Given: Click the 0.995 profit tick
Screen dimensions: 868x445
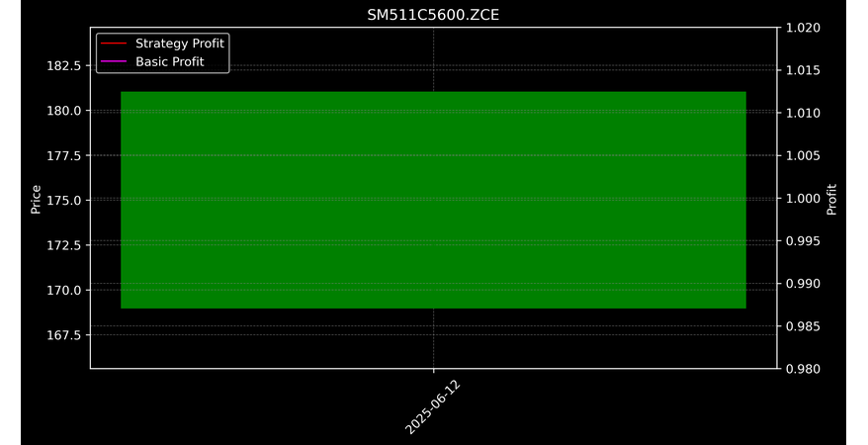Looking at the screenshot, I should (x=803, y=240).
